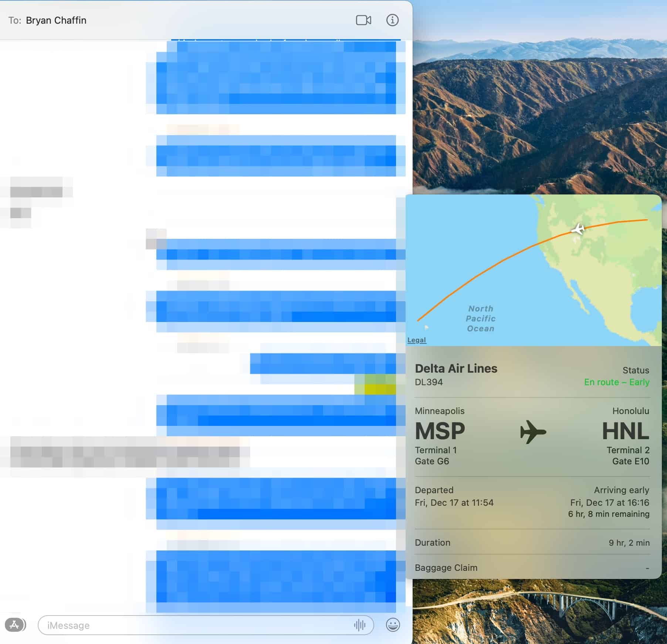Viewport: 667px width, 644px height.
Task: Click the arrival time Fri, Dec 17 at 16:16
Action: (609, 502)
